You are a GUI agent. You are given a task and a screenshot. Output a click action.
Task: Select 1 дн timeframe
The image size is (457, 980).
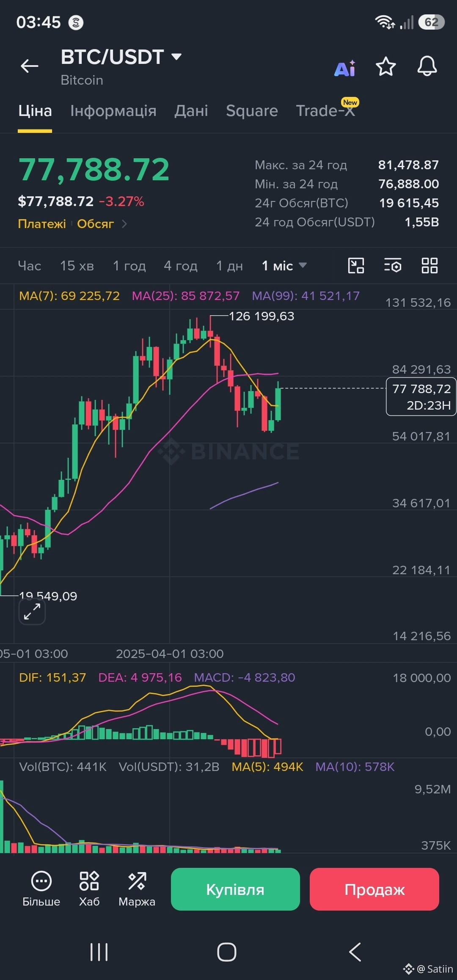point(229,266)
